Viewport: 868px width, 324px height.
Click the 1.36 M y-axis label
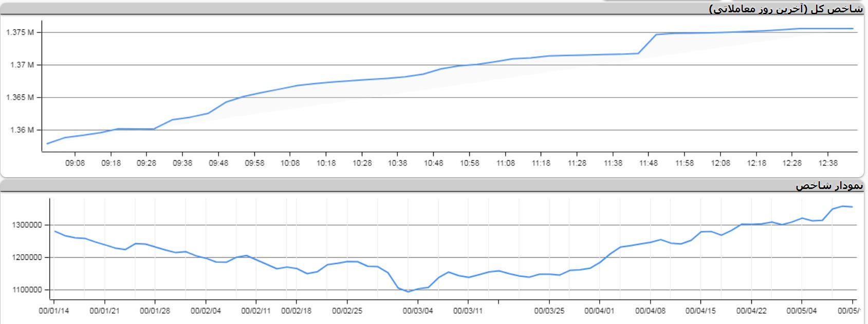pyautogui.click(x=22, y=130)
